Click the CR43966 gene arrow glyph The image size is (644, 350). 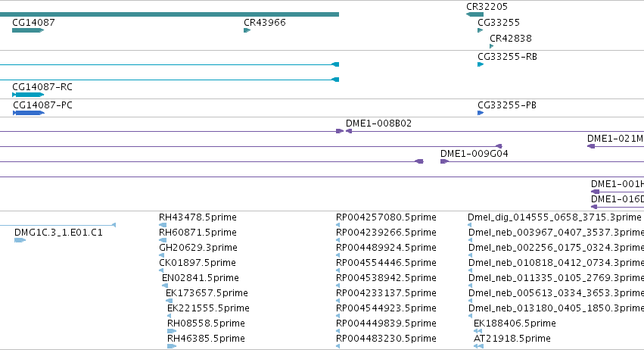click(x=247, y=30)
